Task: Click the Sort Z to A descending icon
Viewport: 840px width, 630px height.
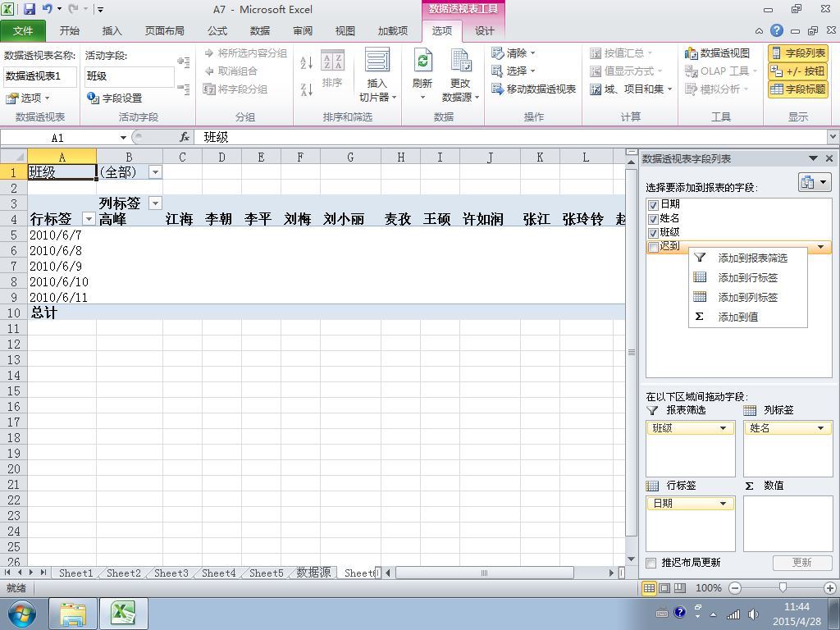Action: [307, 89]
